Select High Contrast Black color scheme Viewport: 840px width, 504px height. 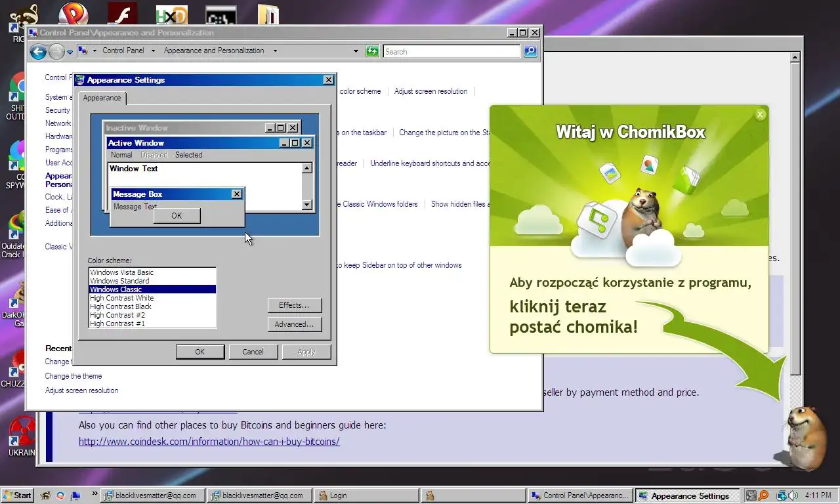pyautogui.click(x=152, y=306)
